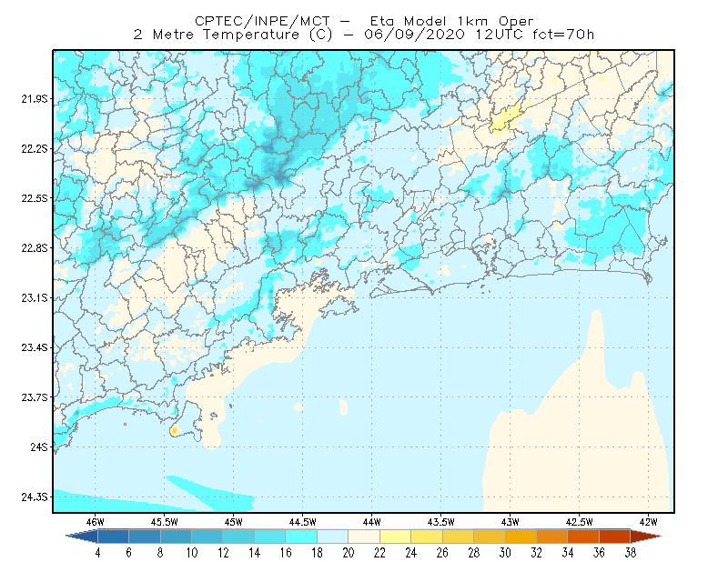Viewport: 728px width, 562px height.
Task: Click the left blue colorbar arrow tip
Action: pos(82,537)
